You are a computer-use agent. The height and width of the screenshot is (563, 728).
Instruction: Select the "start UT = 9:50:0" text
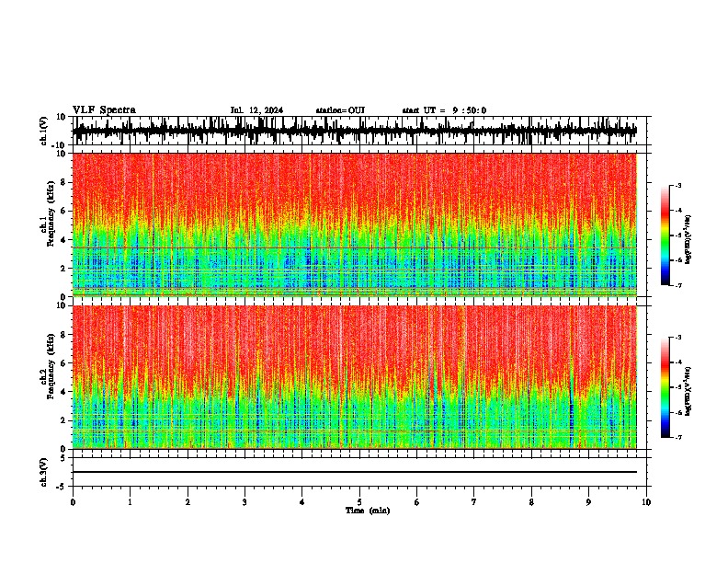coord(444,110)
